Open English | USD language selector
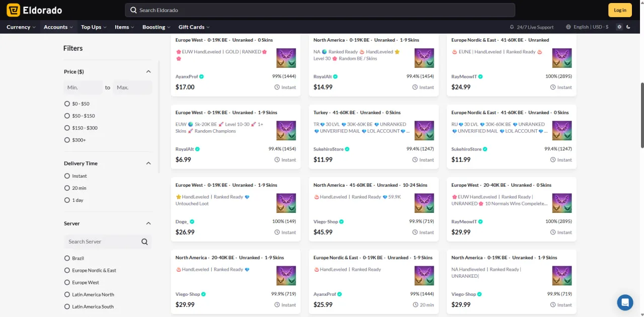The height and width of the screenshot is (317, 644). point(587,27)
